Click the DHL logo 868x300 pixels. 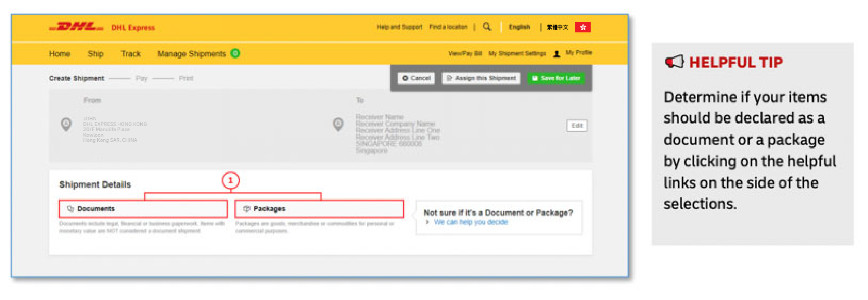[77, 27]
